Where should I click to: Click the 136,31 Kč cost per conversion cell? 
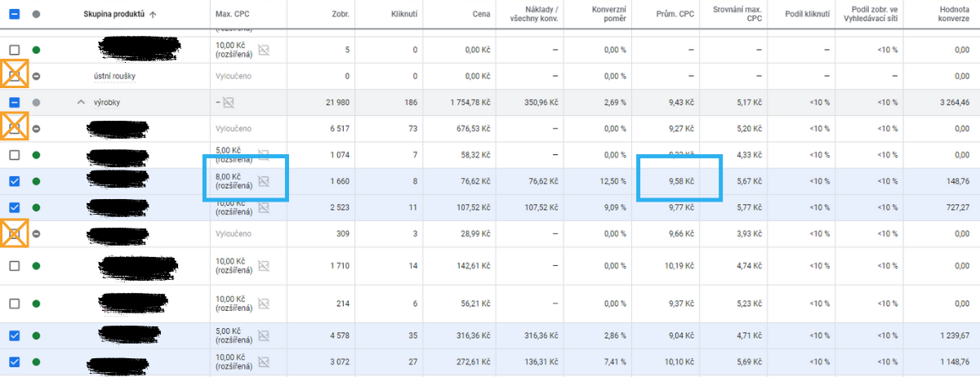tap(540, 361)
